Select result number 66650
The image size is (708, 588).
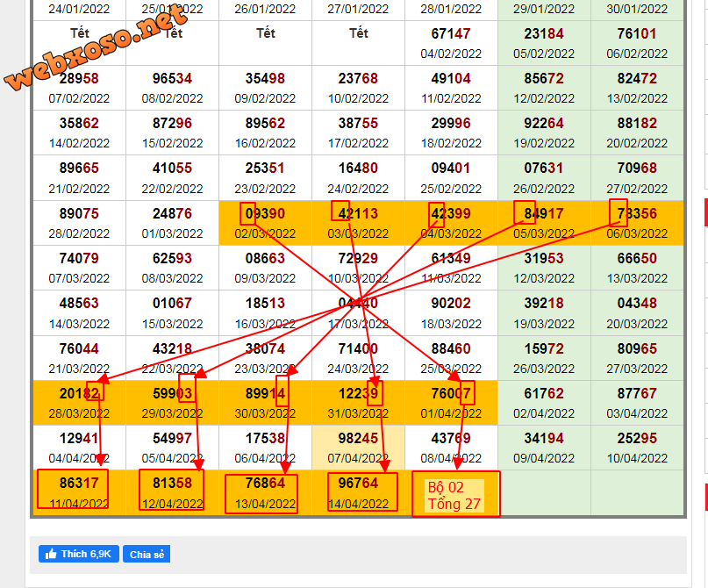point(637,258)
